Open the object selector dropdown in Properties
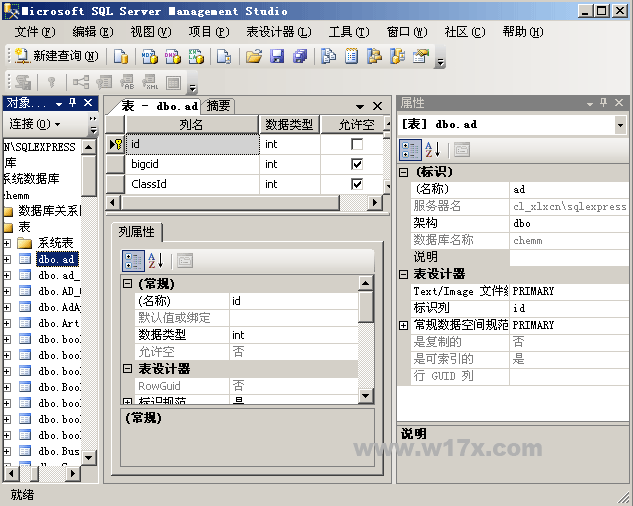The height and width of the screenshot is (506, 633). tap(620, 125)
